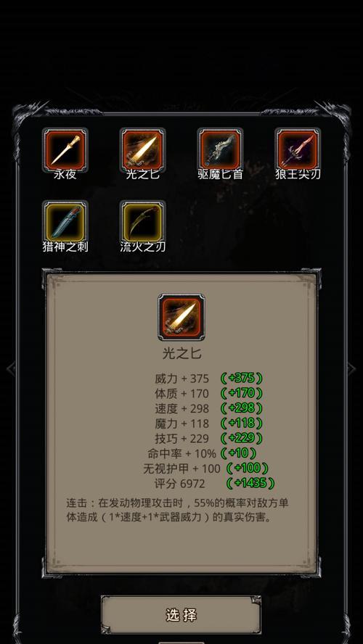Click the green +1435 score difference
This screenshot has width=363, height=644.
click(x=250, y=483)
